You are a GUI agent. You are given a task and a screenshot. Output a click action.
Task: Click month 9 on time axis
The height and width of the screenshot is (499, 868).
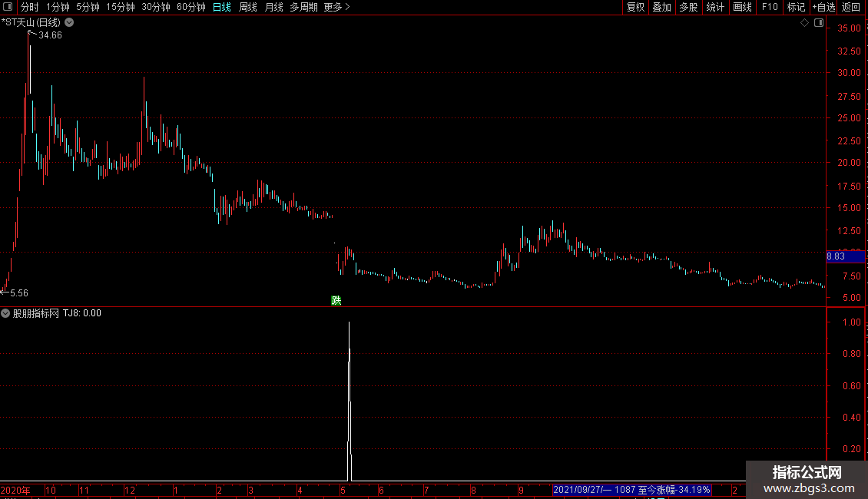(x=521, y=490)
